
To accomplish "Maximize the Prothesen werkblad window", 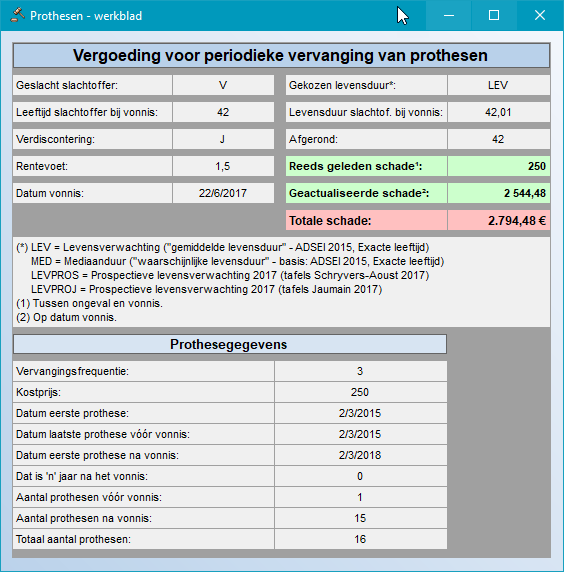I will pyautogui.click(x=494, y=15).
